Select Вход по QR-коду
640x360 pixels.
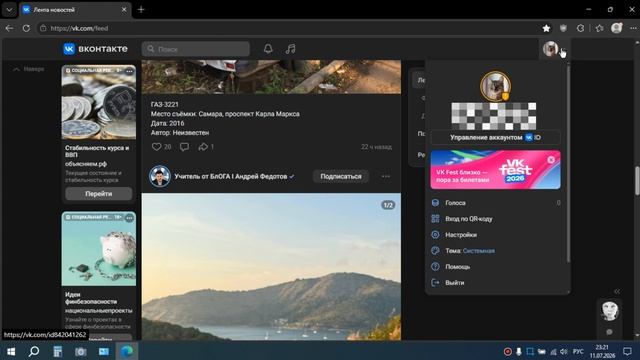[496, 219]
